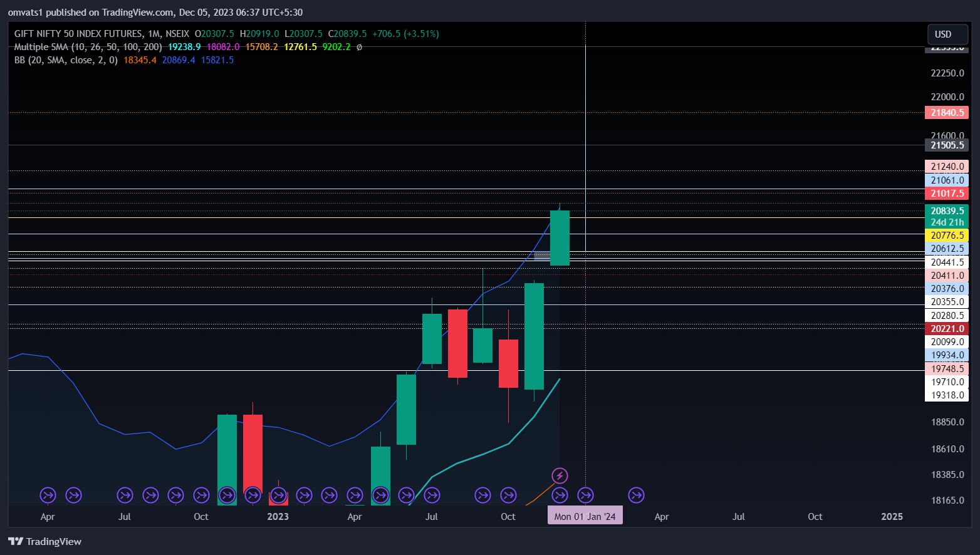980x555 pixels.
Task: Click the 24d 21h countdown label
Action: [x=947, y=222]
